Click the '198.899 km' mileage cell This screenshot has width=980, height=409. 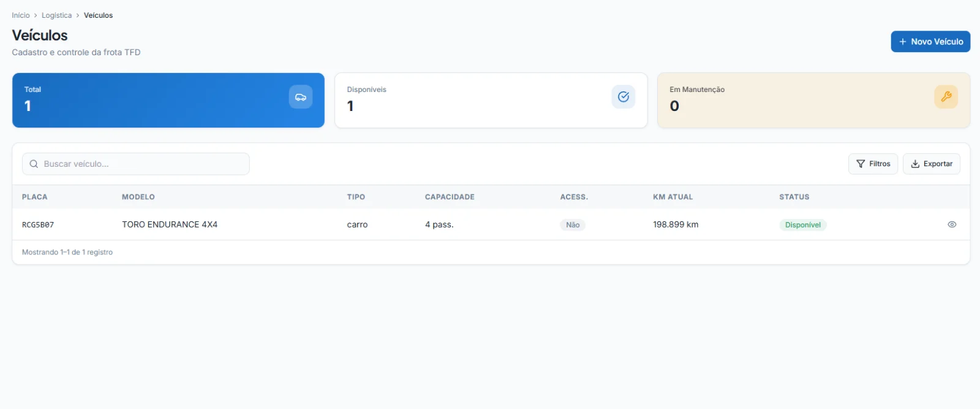(x=676, y=224)
